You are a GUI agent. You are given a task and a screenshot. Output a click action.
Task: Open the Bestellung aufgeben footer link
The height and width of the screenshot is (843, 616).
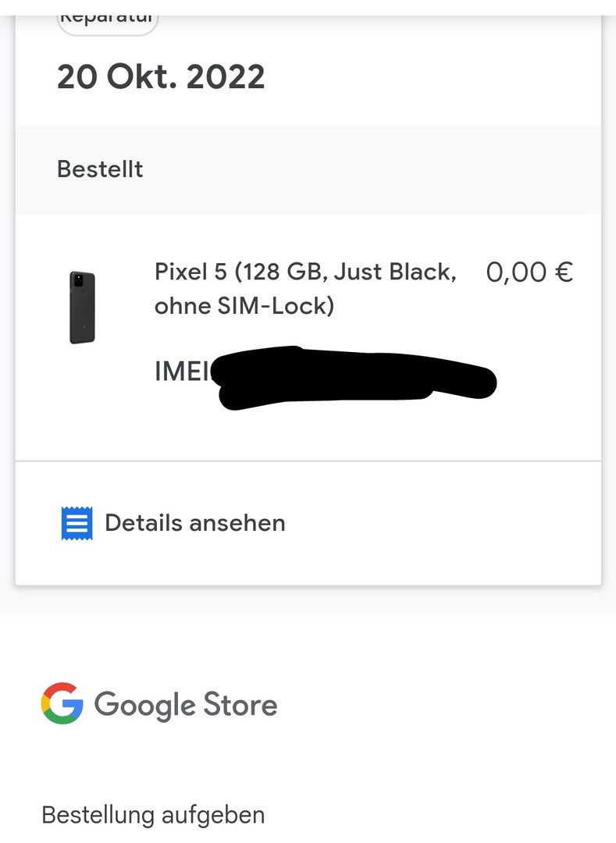point(153,815)
